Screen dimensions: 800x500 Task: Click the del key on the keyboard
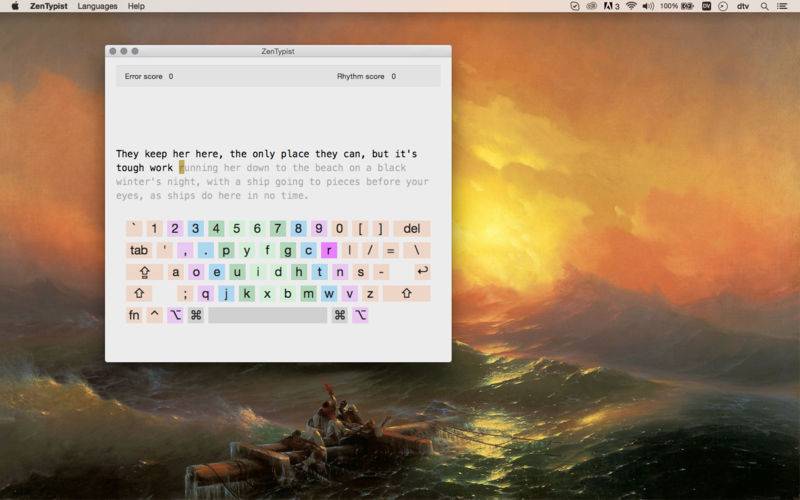[411, 229]
